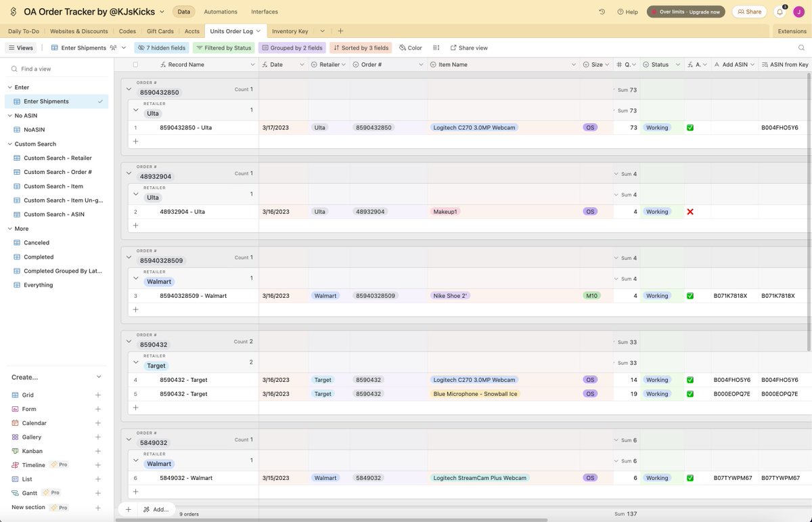Toggle the green checkmark on the Logitech Webcam row
Image resolution: width=812 pixels, height=522 pixels.
tap(690, 127)
